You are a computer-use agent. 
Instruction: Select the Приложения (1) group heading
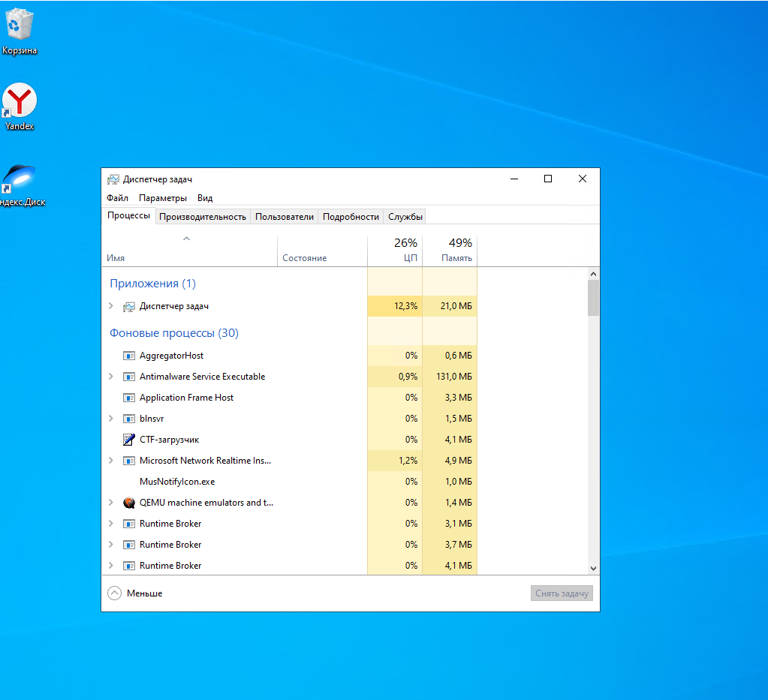[153, 284]
